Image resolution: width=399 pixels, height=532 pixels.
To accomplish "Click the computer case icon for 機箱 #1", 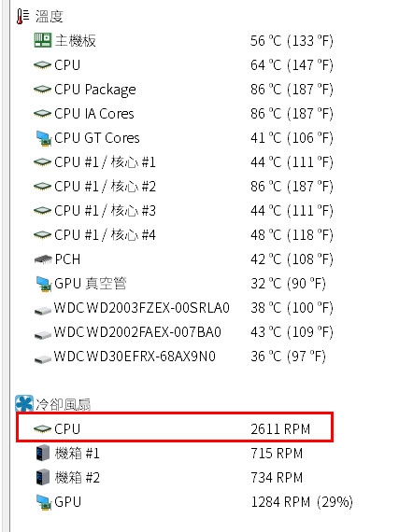I will click(x=43, y=453).
